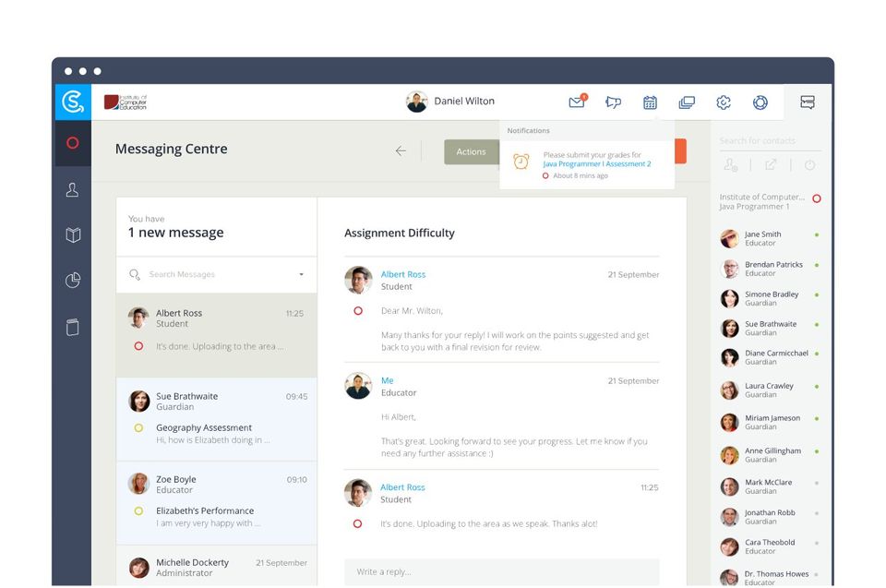
Task: Open Michelle Dockerty message from 21 September
Action: [x=216, y=567]
